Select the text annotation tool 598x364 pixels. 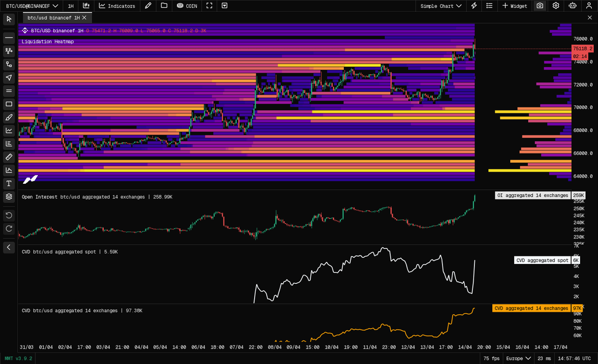[9, 184]
